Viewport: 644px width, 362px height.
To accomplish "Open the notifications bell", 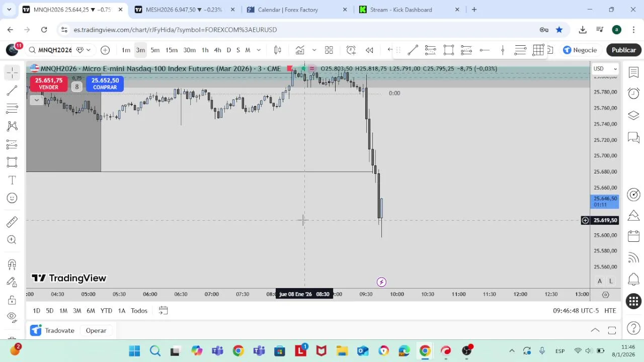I will (x=633, y=280).
